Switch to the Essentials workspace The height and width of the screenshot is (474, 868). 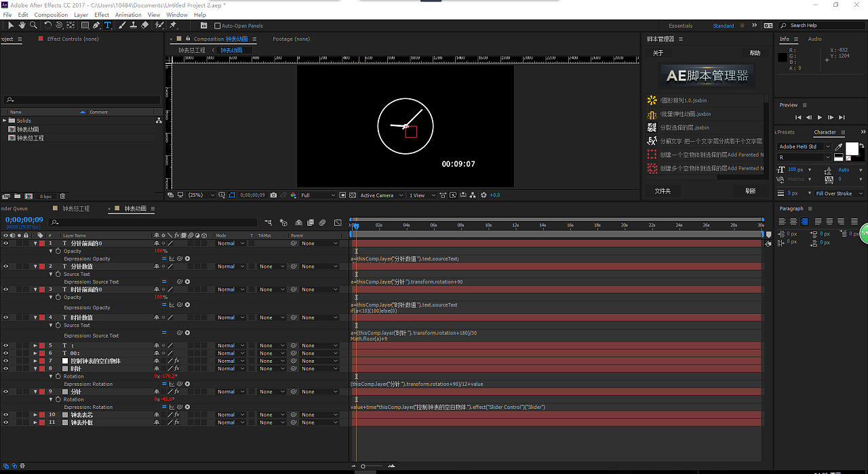(x=680, y=26)
